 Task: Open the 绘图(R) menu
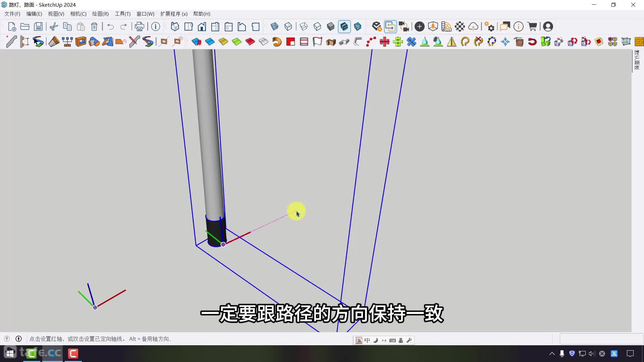pyautogui.click(x=100, y=14)
